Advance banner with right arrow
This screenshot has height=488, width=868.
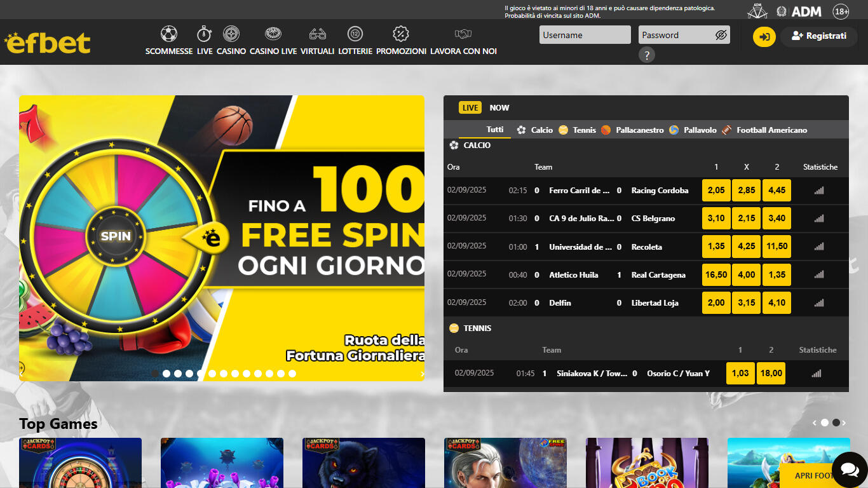[422, 375]
